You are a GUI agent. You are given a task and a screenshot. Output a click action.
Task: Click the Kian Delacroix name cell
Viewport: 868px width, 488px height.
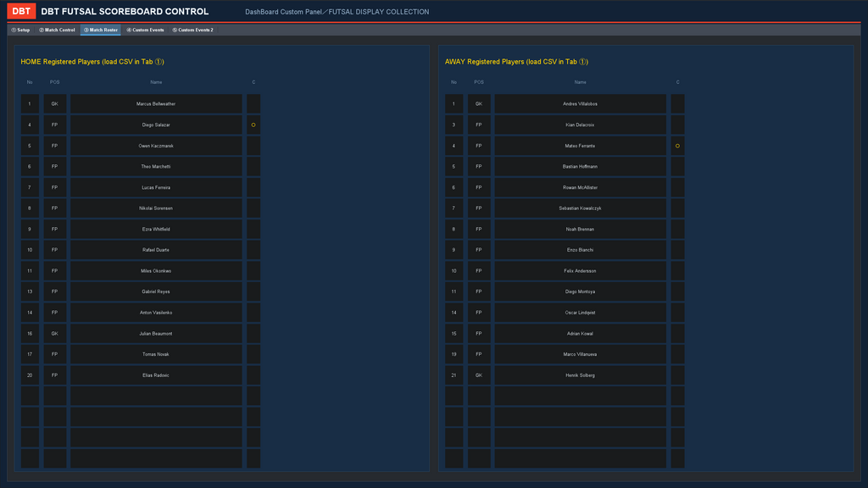[580, 125]
